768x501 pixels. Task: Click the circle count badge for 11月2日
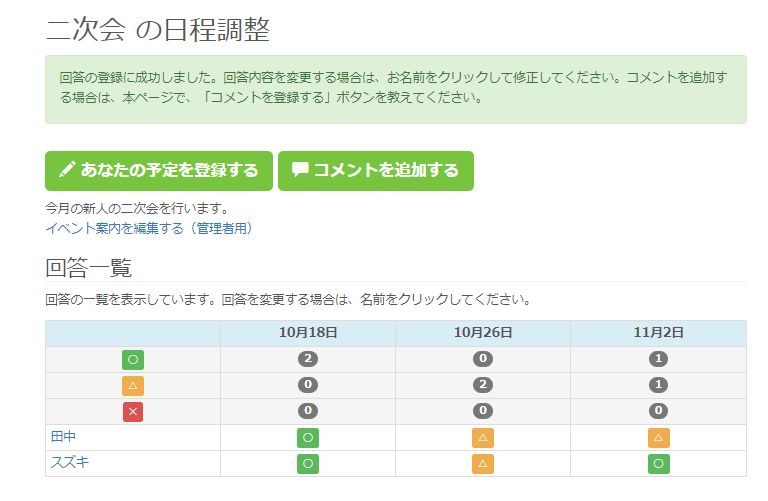(658, 359)
